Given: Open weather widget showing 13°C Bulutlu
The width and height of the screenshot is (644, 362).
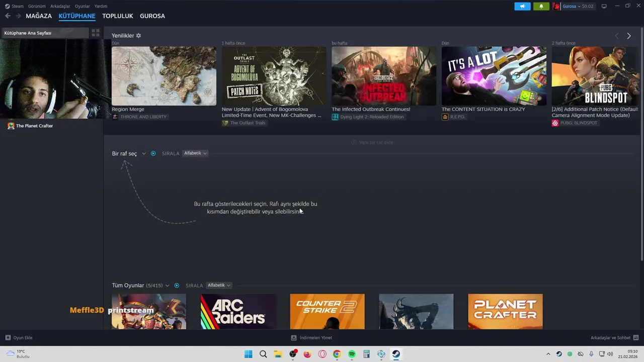Looking at the screenshot, I should click(x=18, y=354).
